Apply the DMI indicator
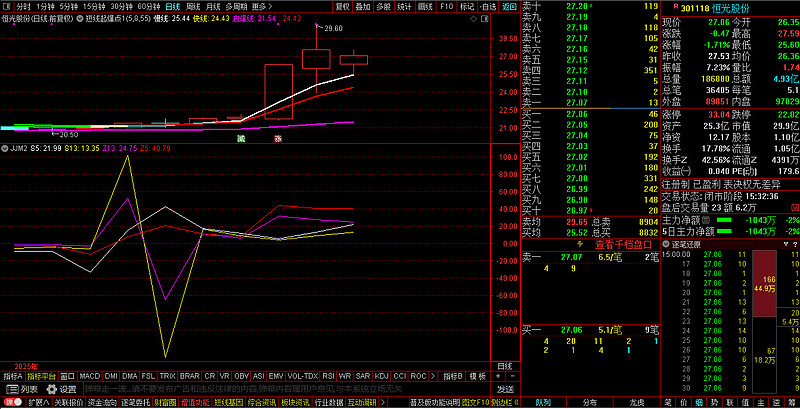Screen dimensions: 800x409 click(111, 376)
